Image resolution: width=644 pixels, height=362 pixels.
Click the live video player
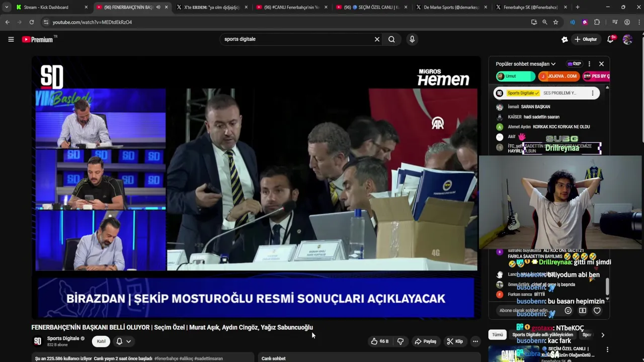pyautogui.click(x=256, y=188)
